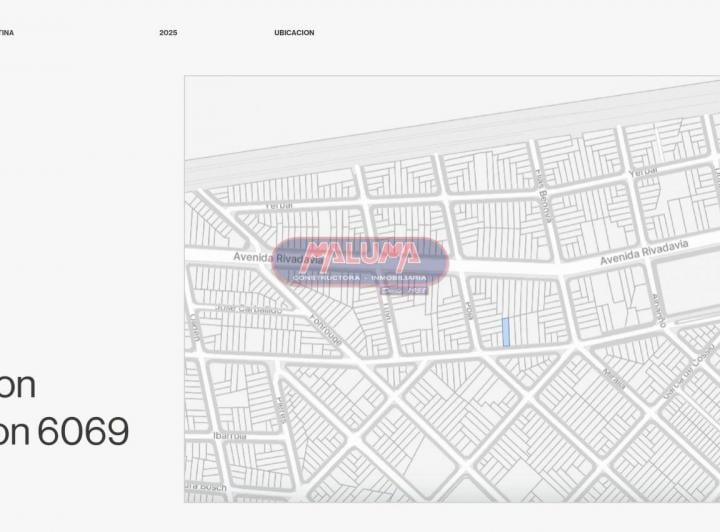This screenshot has height=532, width=720.
Task: Click the Bosch street label at map bottom
Action: [206, 487]
